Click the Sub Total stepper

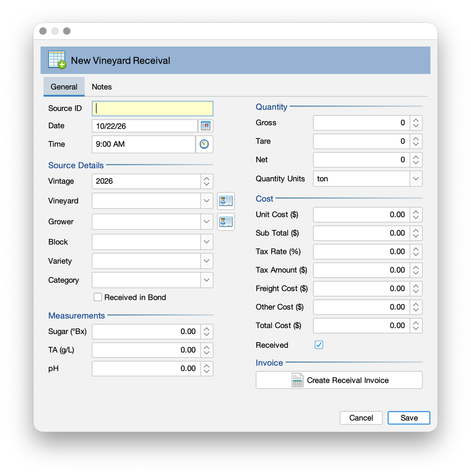tap(416, 233)
